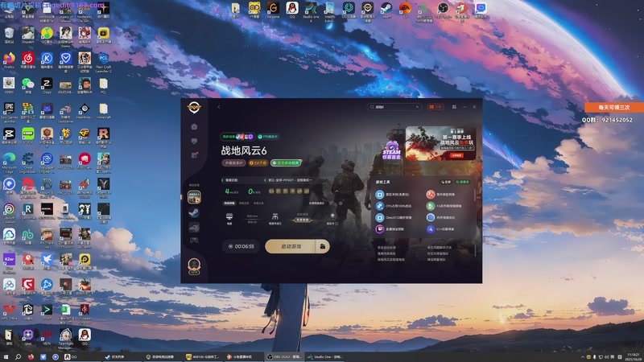
Task: Open the home icon in accelerator sidebar
Action: click(194, 126)
